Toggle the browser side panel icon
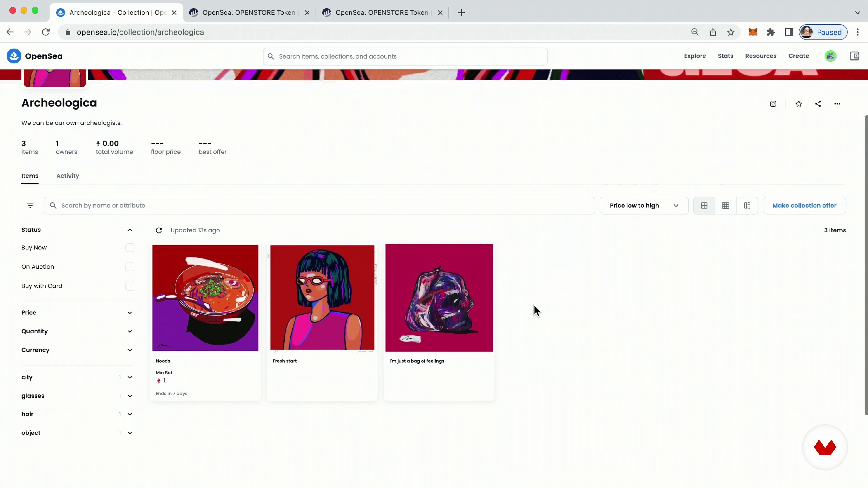Image resolution: width=868 pixels, height=488 pixels. (788, 32)
